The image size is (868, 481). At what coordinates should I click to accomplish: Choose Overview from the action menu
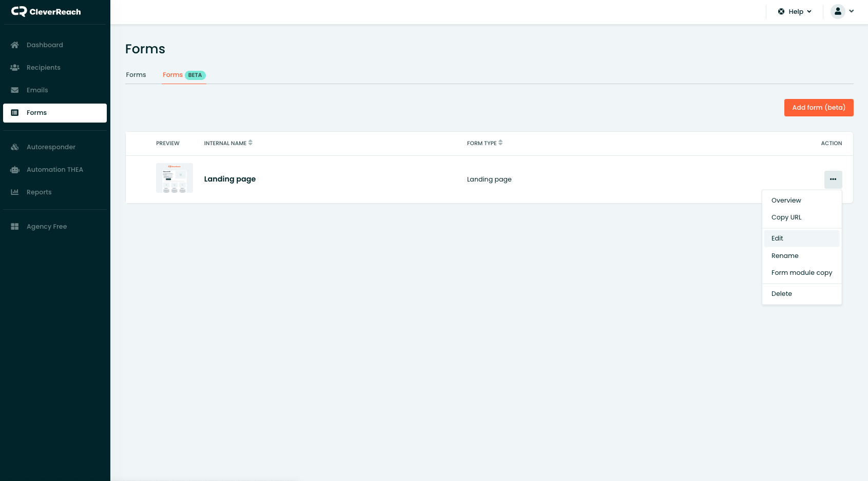point(802,201)
